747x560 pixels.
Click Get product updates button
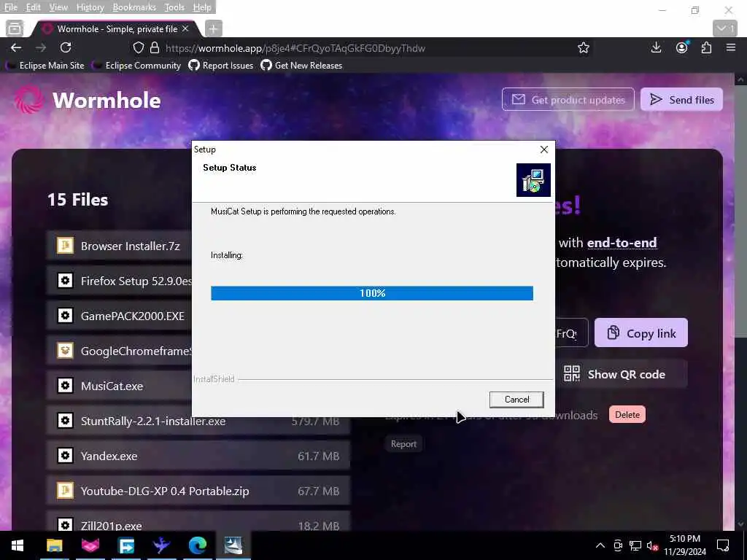(568, 99)
